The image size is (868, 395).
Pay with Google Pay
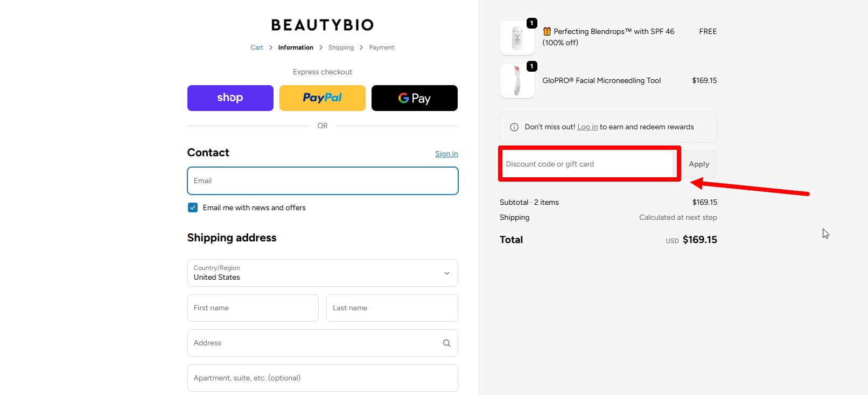(414, 98)
